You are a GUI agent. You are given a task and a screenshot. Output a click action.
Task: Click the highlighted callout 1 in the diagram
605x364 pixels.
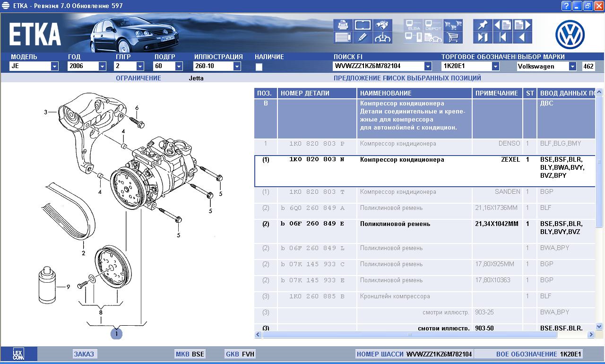(116, 334)
